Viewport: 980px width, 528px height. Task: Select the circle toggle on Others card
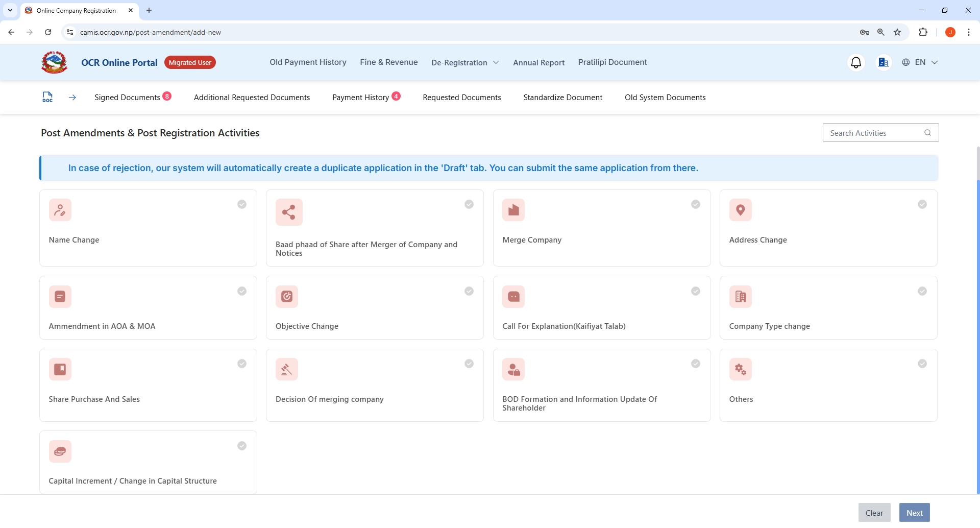click(x=922, y=364)
